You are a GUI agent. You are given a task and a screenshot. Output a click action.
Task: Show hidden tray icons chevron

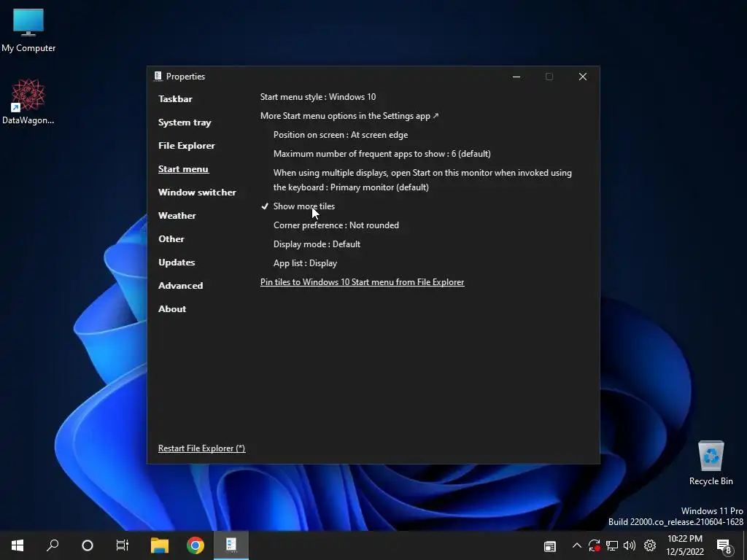click(576, 545)
